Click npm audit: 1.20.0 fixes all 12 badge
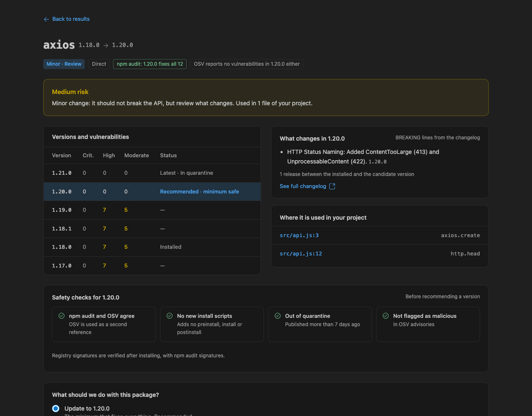 pyautogui.click(x=150, y=64)
